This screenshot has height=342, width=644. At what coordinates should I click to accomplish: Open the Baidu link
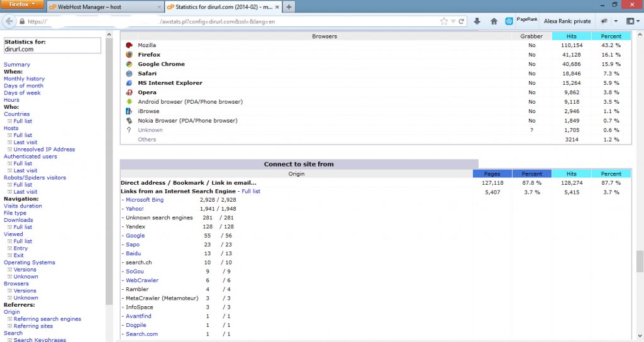coord(133,253)
